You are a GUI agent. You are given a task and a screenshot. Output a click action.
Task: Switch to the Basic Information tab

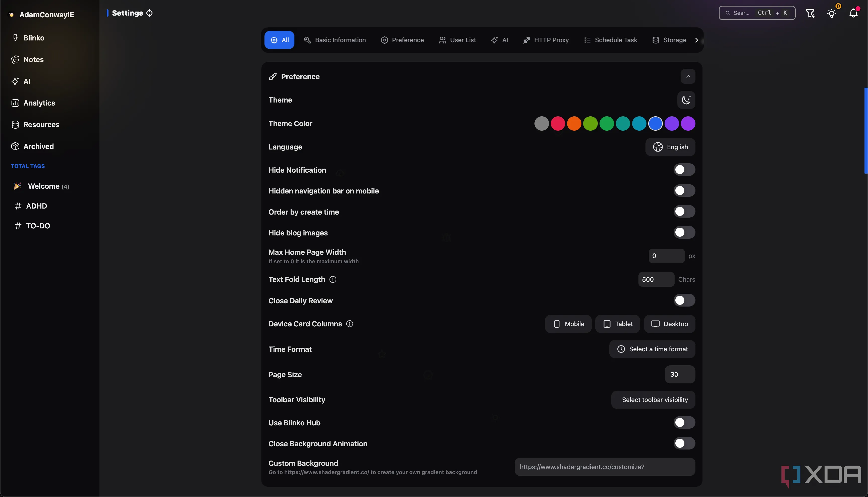[335, 40]
